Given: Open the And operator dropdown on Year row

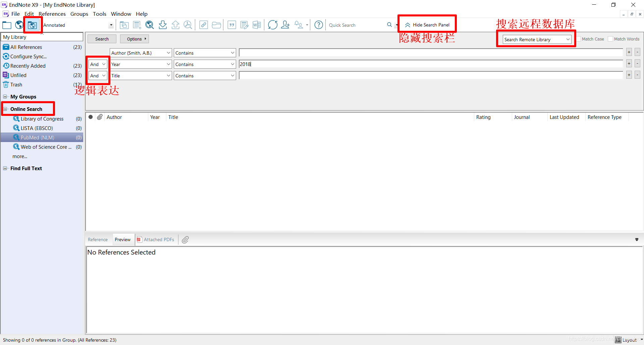Looking at the screenshot, I should click(x=98, y=64).
